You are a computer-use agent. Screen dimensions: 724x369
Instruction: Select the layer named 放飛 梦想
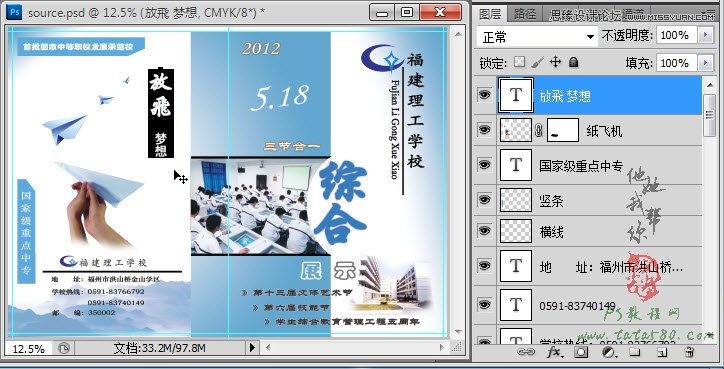coord(565,96)
